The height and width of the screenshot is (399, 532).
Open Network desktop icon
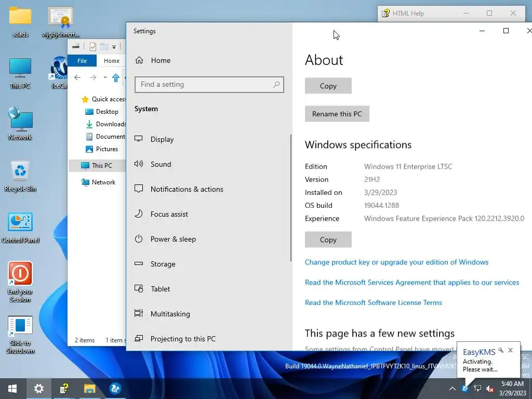coord(20,124)
